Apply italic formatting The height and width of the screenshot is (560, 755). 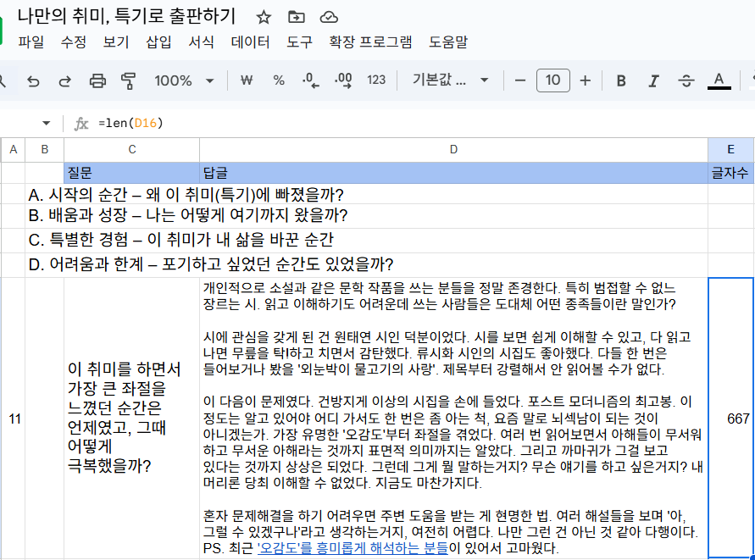[653, 80]
